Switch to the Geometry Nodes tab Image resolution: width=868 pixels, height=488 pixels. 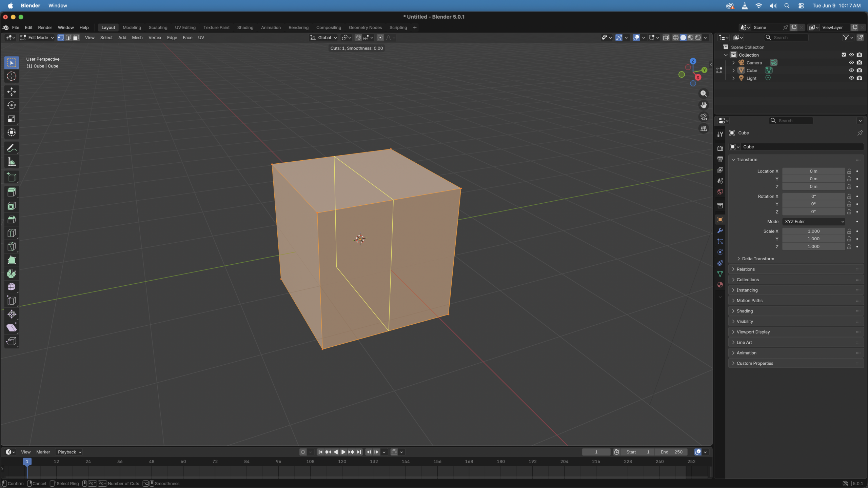(x=365, y=27)
